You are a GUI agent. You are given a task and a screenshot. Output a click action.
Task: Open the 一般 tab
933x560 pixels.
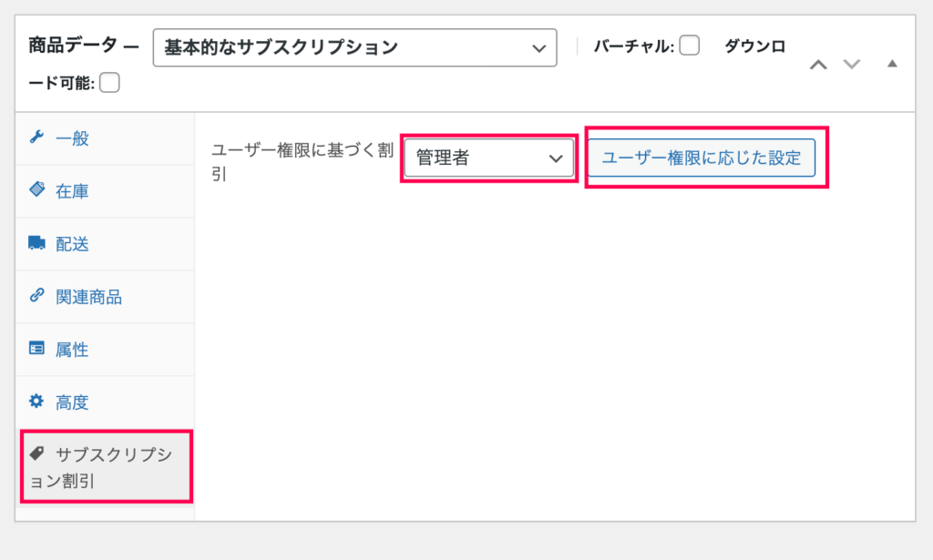pos(105,138)
